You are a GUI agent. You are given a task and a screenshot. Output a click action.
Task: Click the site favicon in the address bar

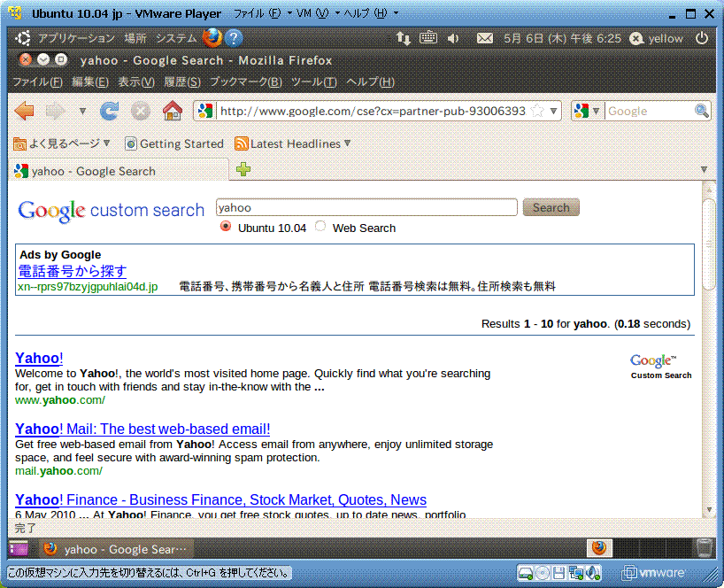point(205,111)
